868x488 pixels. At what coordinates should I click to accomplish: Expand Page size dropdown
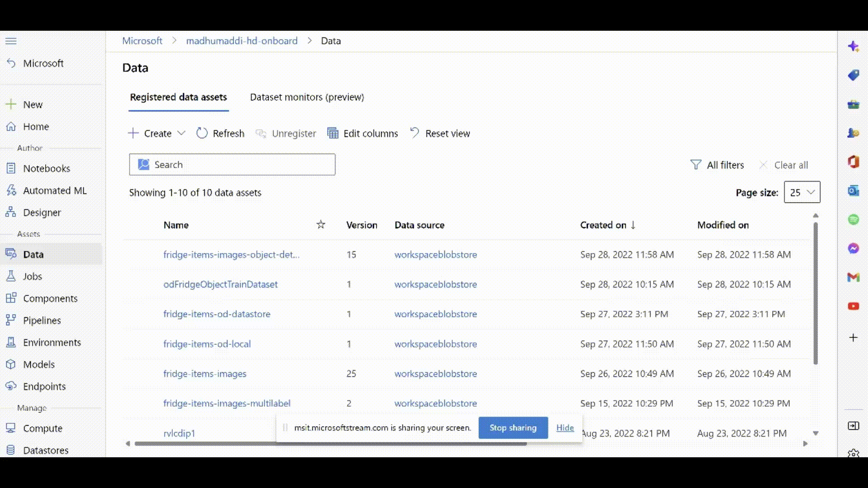[x=802, y=192]
